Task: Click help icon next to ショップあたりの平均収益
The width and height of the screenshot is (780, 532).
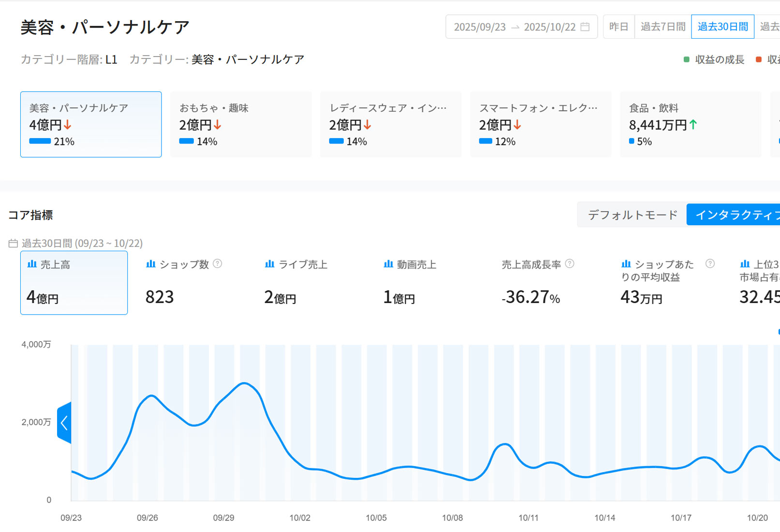Action: (709, 264)
